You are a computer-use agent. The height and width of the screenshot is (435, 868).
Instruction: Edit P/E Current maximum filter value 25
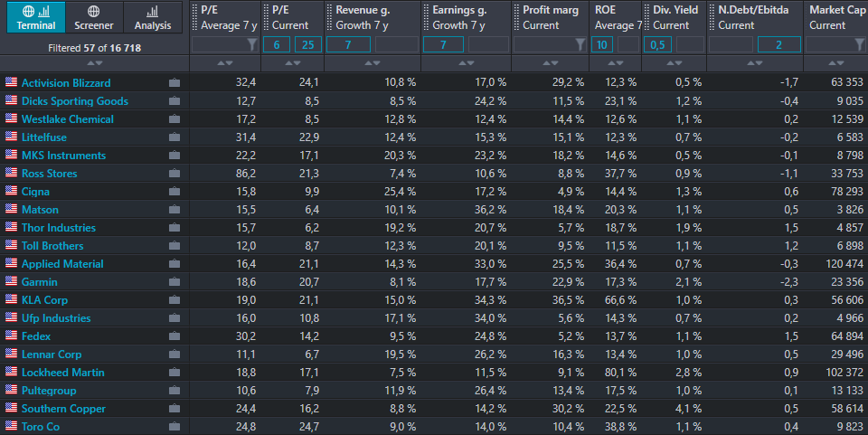tap(308, 44)
